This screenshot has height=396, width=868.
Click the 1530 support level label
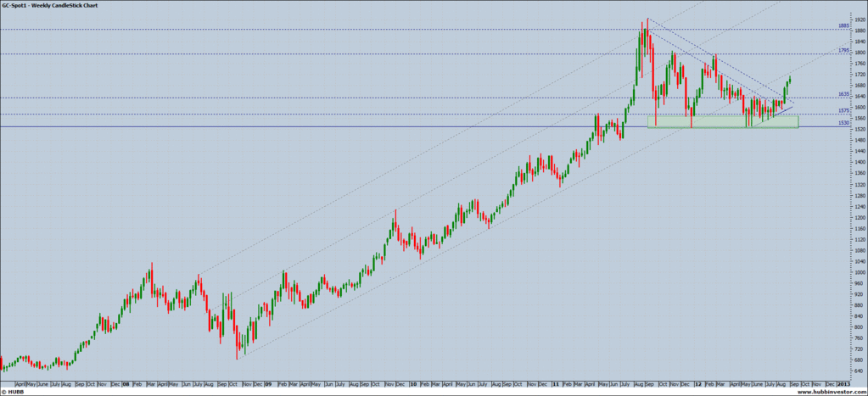[x=843, y=123]
